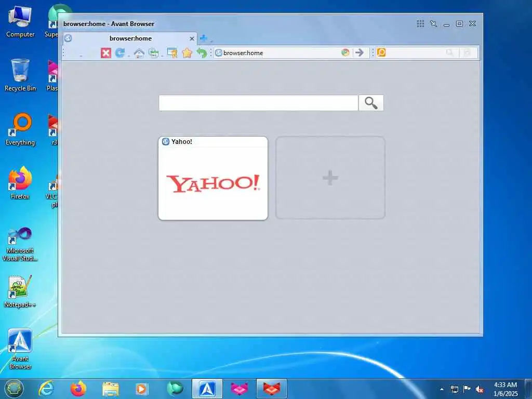Click the red fox taskbar icon
532x399 pixels.
coord(271,389)
